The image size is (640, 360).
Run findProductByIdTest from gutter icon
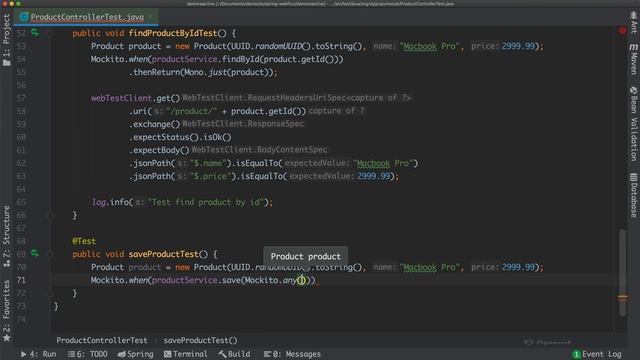(35, 32)
